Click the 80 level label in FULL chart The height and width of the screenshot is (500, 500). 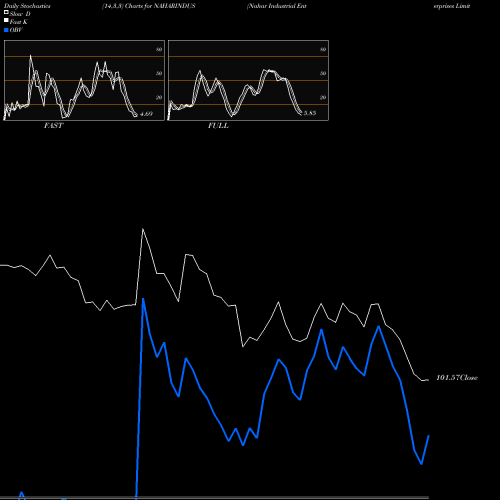coord(323,50)
